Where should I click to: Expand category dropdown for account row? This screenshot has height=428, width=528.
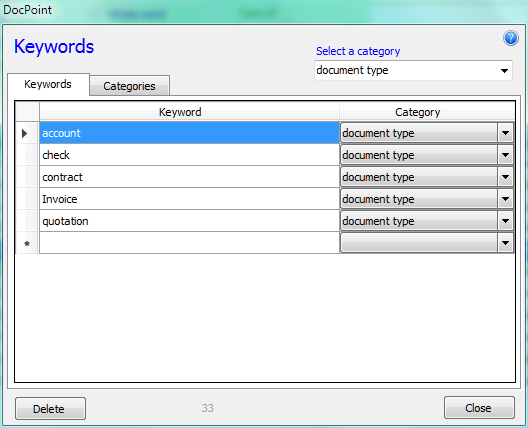click(x=505, y=133)
